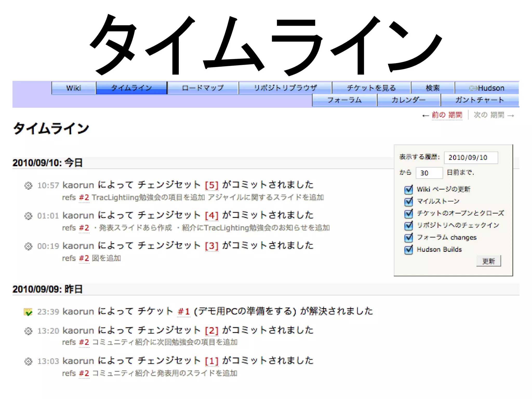Click the changeset gear icon at 00:19

[x=28, y=246]
